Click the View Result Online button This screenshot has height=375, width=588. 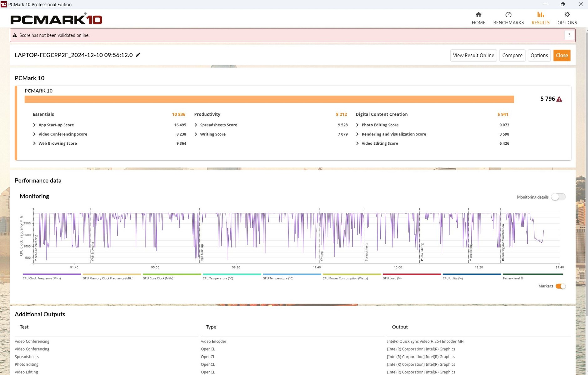(x=473, y=55)
